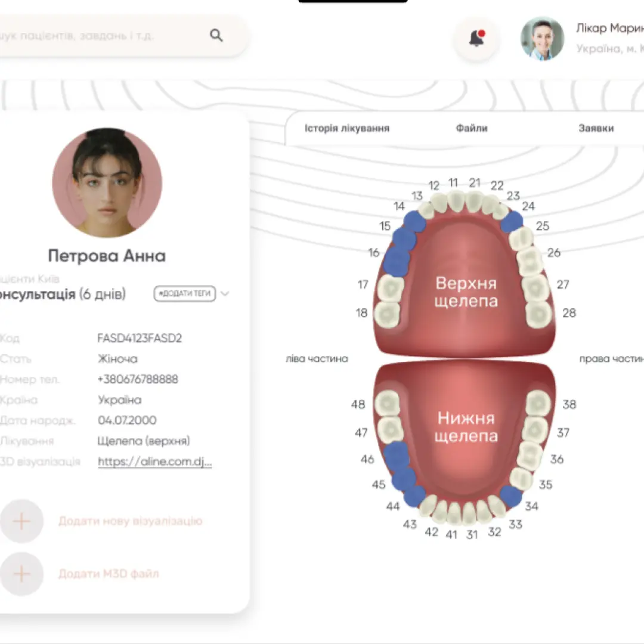
Task: Select blue tooth number 16
Action: pos(396,260)
